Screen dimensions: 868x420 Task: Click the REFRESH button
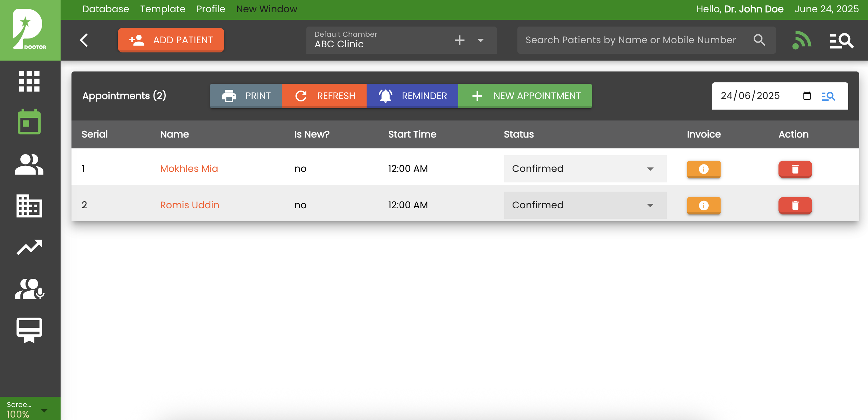click(324, 96)
